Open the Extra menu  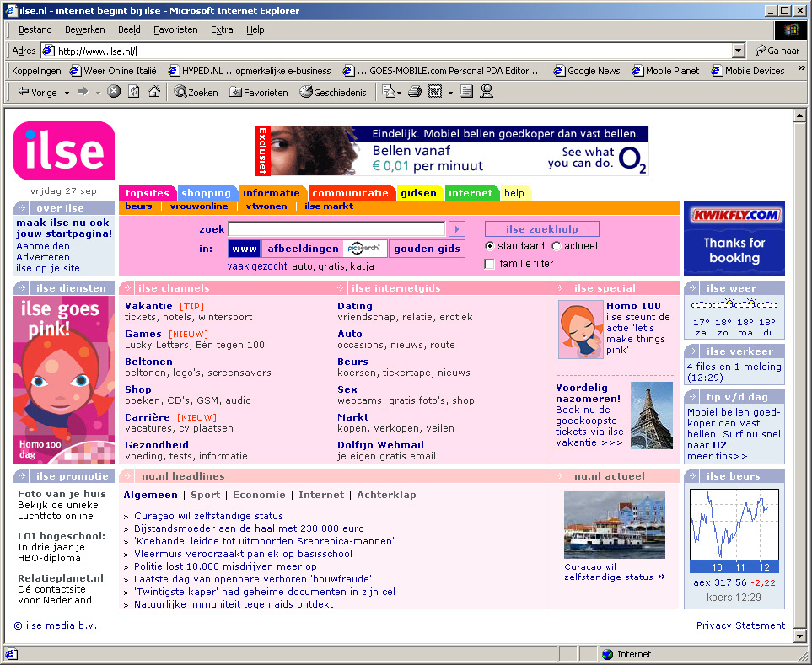[x=222, y=29]
